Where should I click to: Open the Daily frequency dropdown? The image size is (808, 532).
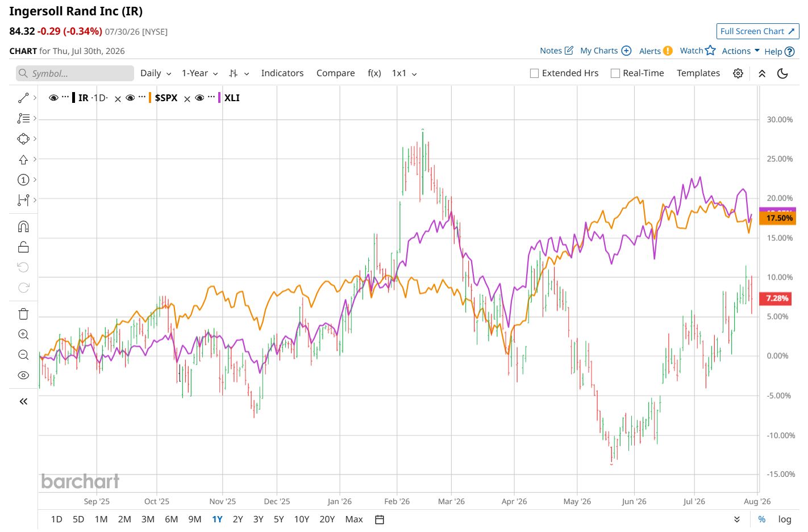[x=156, y=73]
